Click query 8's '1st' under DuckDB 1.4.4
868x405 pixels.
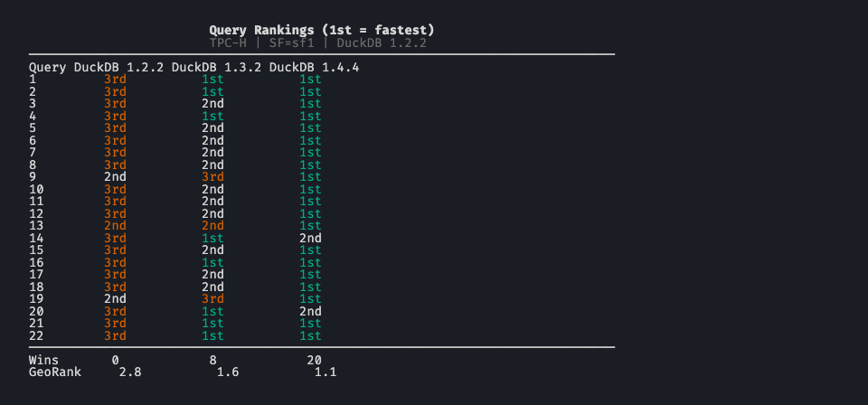310,165
